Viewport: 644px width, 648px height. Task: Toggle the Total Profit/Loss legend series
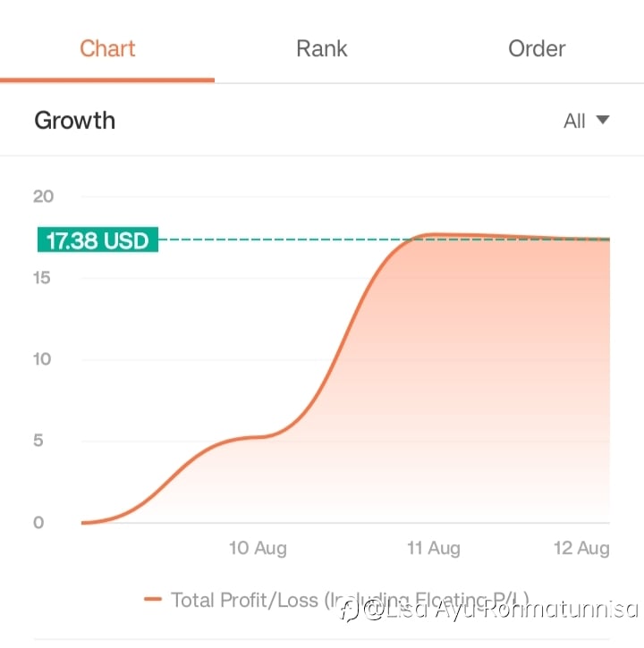click(x=350, y=600)
